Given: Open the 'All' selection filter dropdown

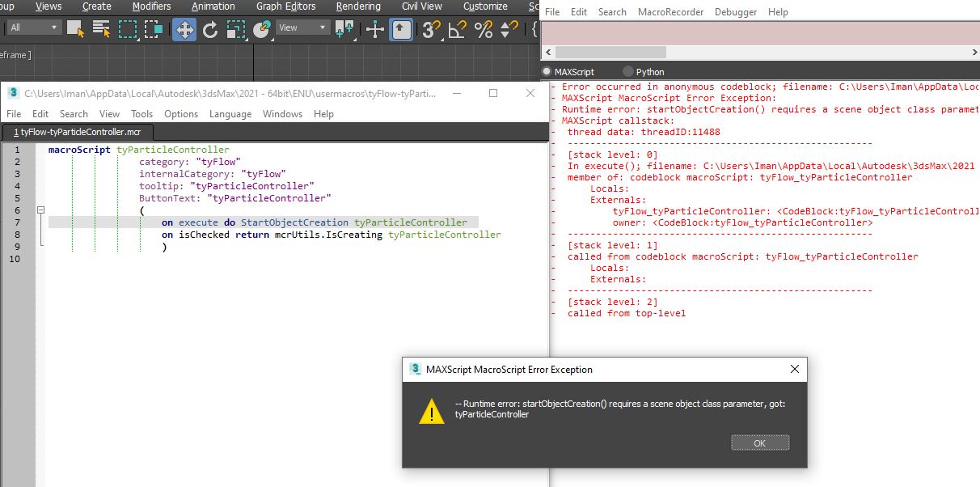Looking at the screenshot, I should point(34,28).
